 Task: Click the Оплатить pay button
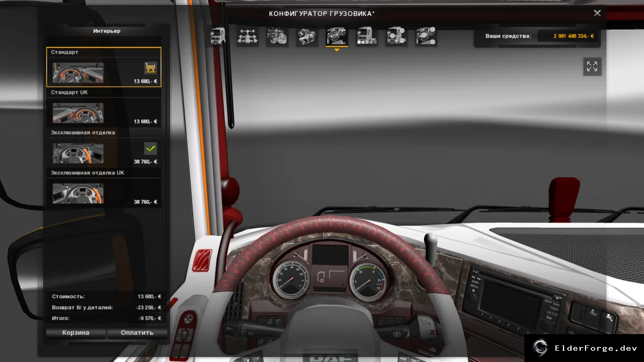click(137, 333)
